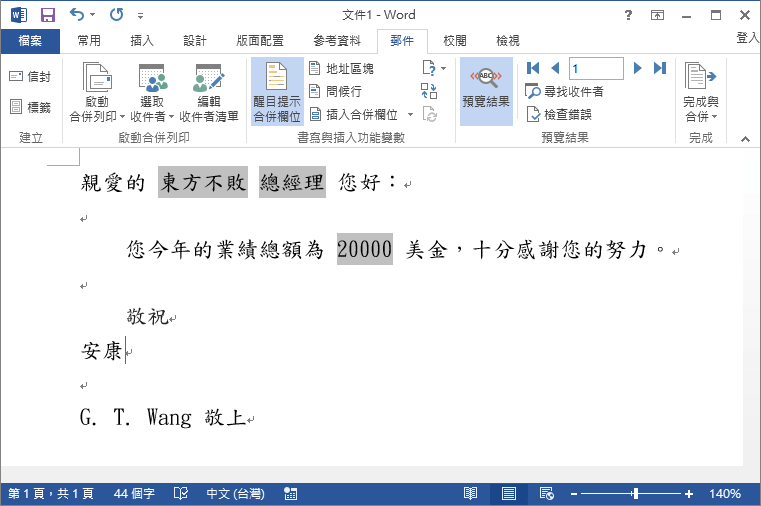
Task: Click zoom out minus button
Action: (574, 494)
